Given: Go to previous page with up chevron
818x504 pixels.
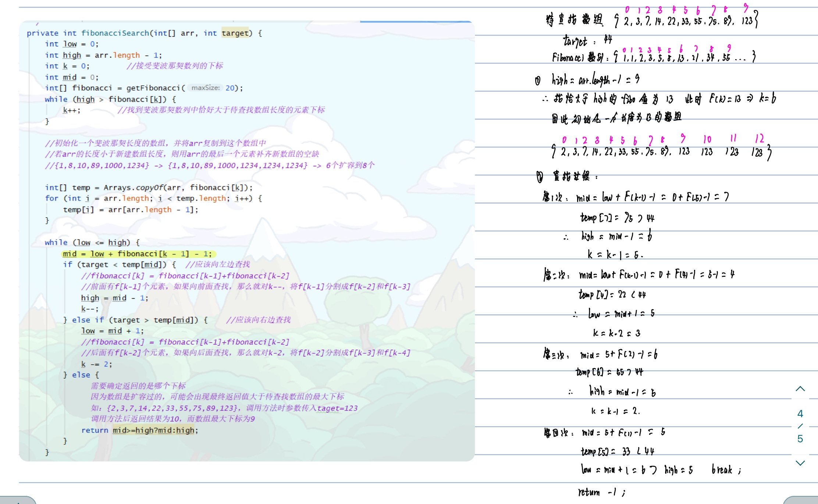Looking at the screenshot, I should coord(800,389).
